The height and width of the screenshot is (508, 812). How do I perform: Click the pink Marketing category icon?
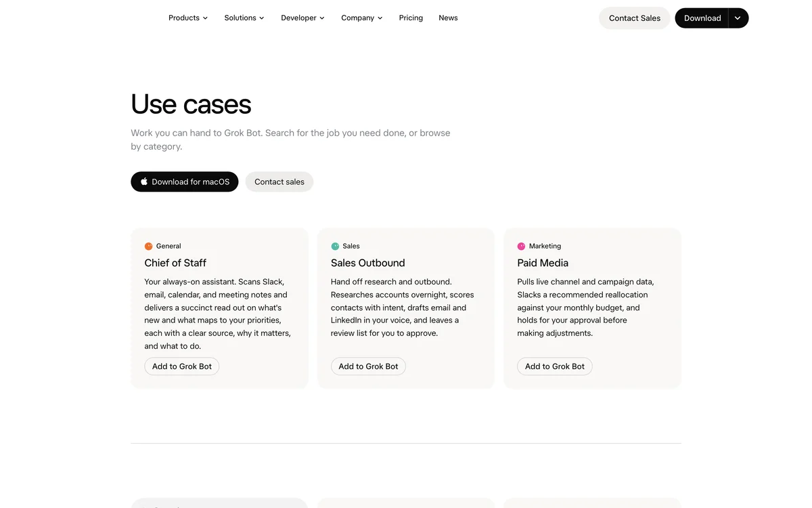(522, 247)
